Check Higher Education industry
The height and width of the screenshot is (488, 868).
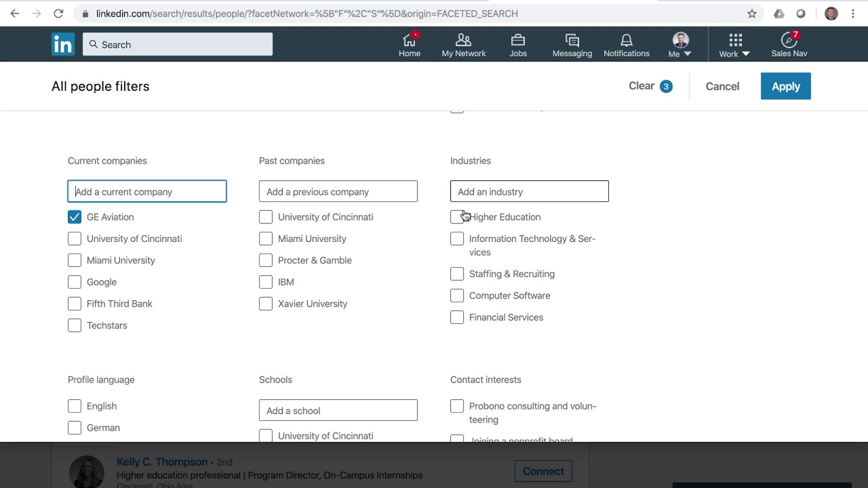[x=457, y=217]
